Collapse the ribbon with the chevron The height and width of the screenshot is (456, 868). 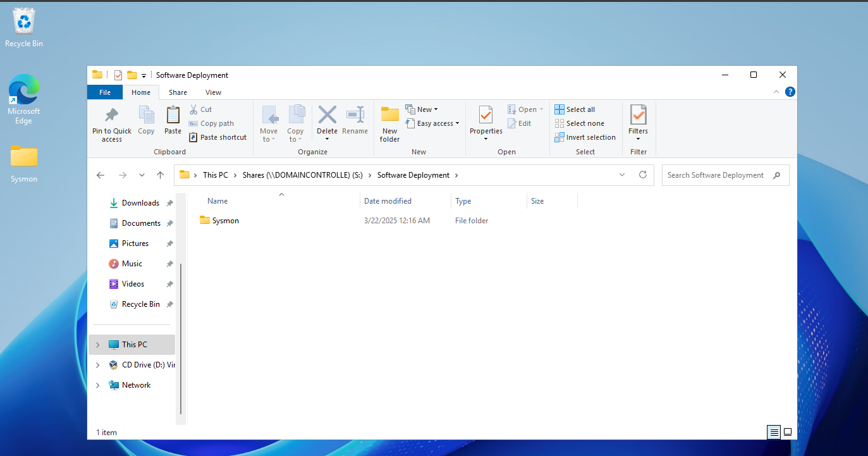pos(776,92)
